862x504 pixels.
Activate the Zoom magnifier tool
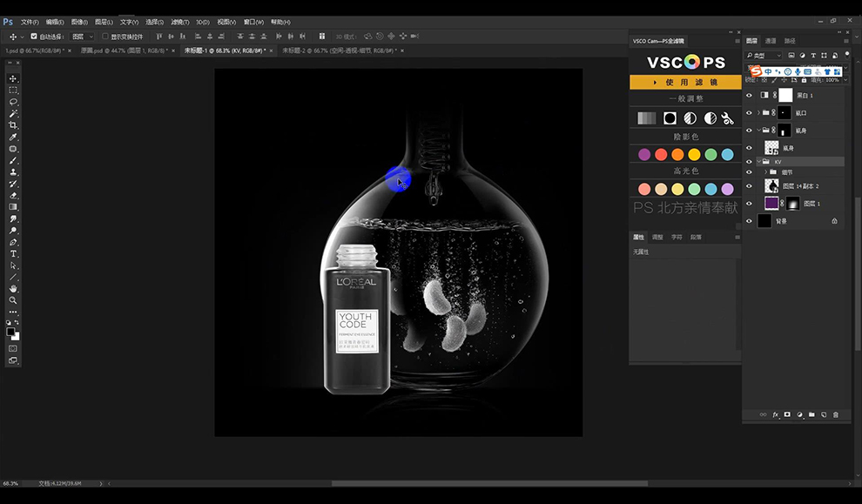coord(13,300)
